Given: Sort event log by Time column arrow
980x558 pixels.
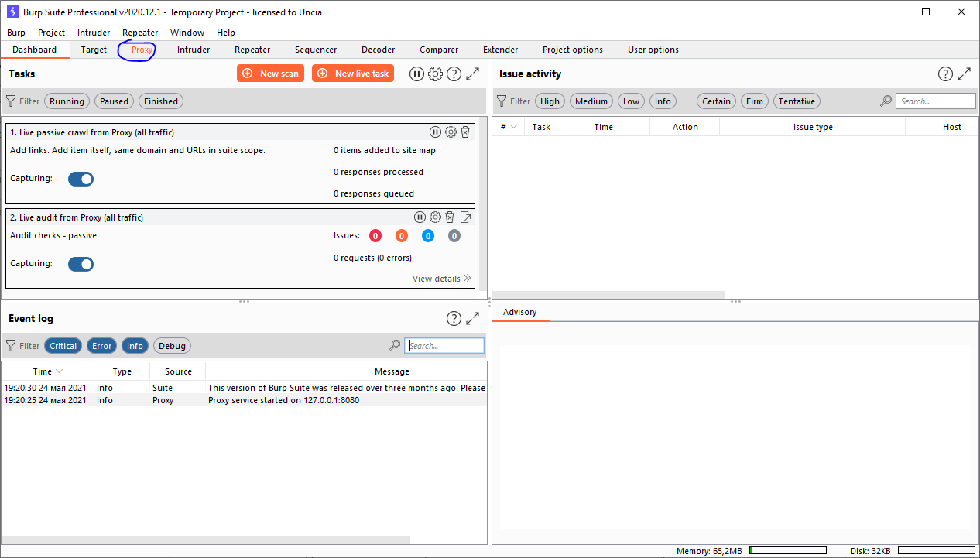Looking at the screenshot, I should [x=60, y=371].
